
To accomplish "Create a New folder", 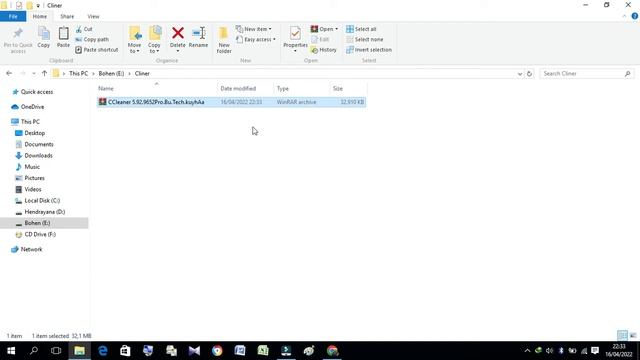I will click(x=224, y=40).
